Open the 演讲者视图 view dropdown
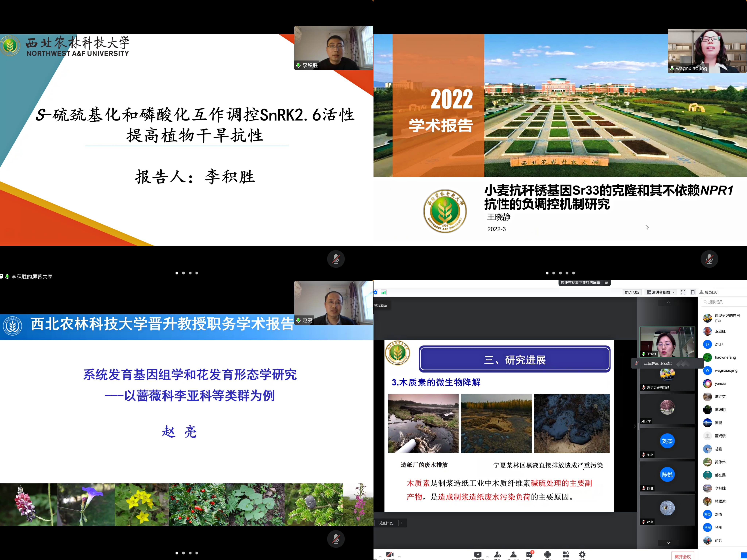Screen dimensions: 747x560 [661, 292]
